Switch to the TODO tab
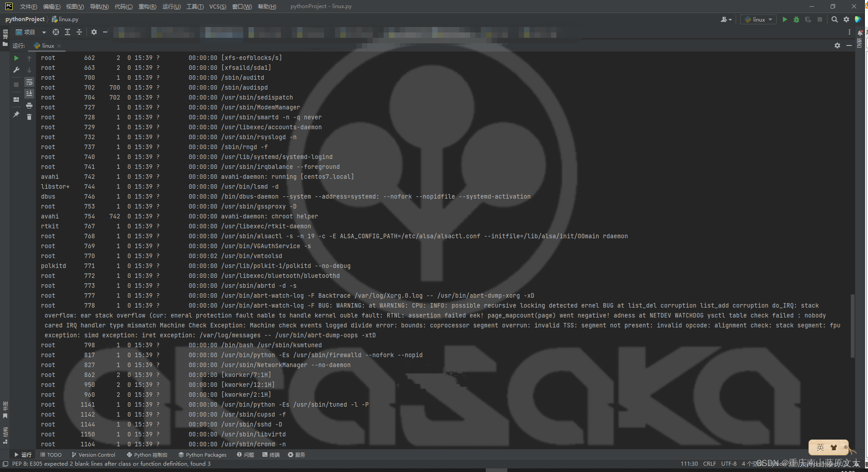868x472 pixels. coord(51,454)
